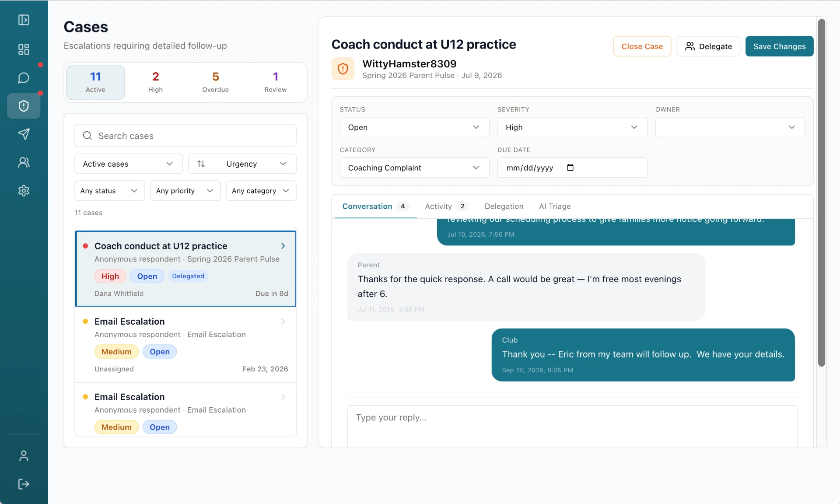Click the Due Date mm/dd/yyyy field
Image resolution: width=840 pixels, height=504 pixels.
click(572, 168)
